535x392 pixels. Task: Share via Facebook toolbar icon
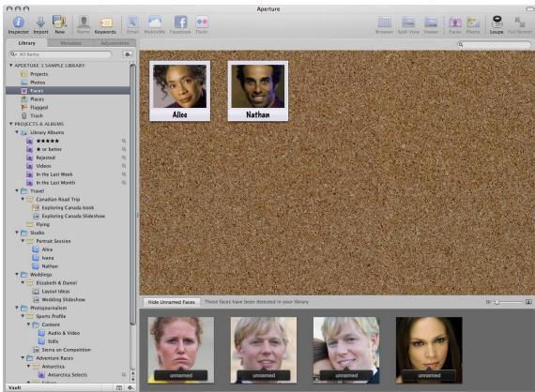tap(180, 23)
